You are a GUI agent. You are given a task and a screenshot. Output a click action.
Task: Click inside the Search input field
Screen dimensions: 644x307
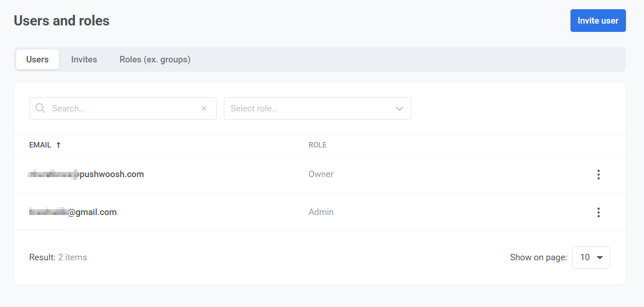pos(116,108)
